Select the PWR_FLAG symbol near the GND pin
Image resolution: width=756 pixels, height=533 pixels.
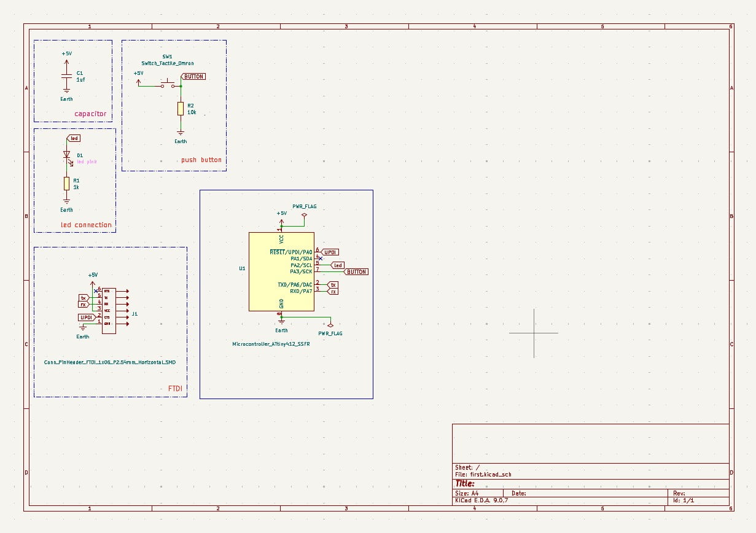pos(330,326)
